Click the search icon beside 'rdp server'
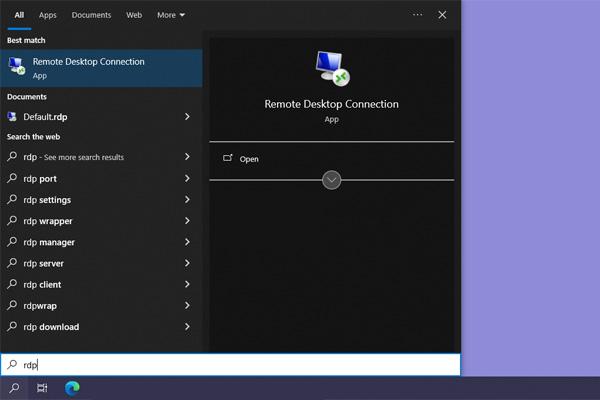 12,263
